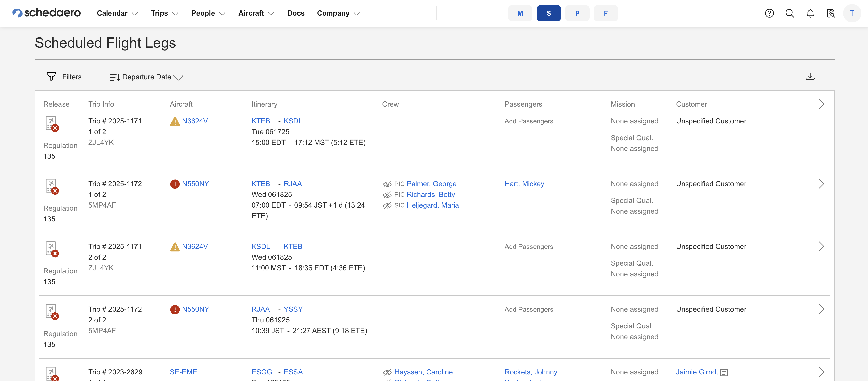Add Passengers to KSDL - KTEB leg
Screen dimensions: 868x381
point(529,246)
